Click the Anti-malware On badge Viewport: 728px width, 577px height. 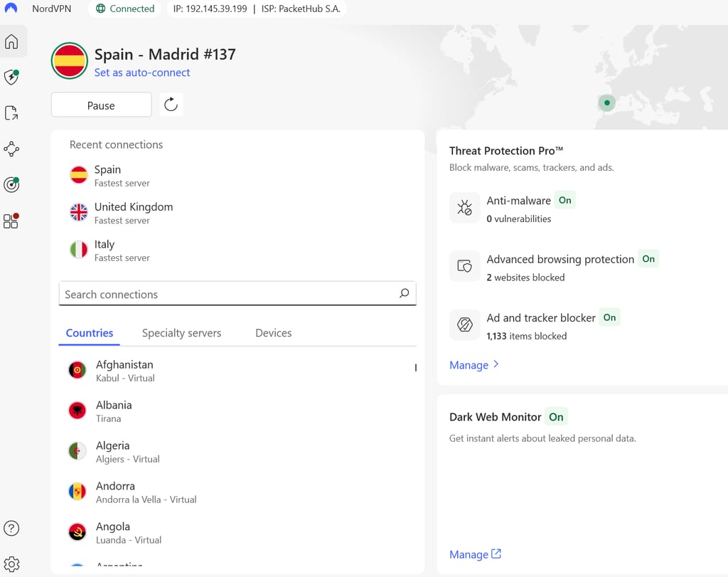point(565,200)
